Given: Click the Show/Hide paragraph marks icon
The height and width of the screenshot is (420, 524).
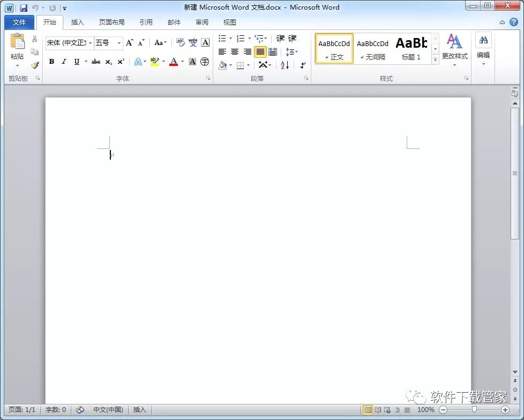Looking at the screenshot, I should (303, 65).
